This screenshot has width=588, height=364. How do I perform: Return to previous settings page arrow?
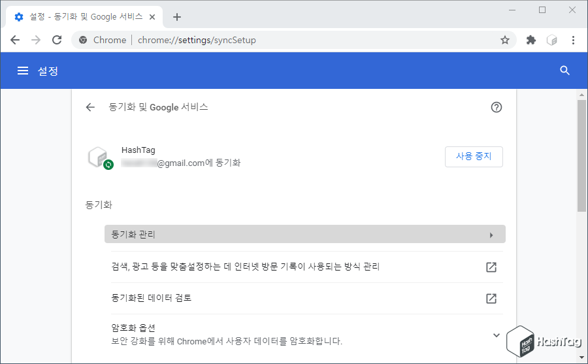tap(90, 107)
